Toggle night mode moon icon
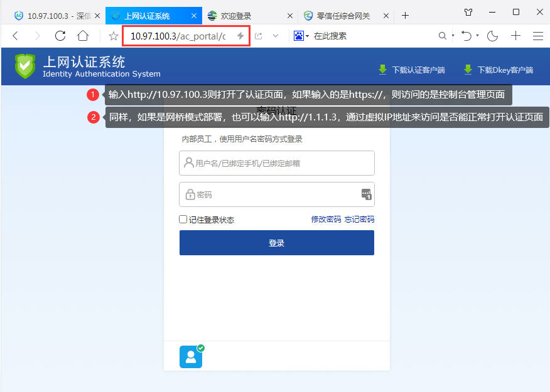Screen dimensions: 550x392 [x=493, y=36]
